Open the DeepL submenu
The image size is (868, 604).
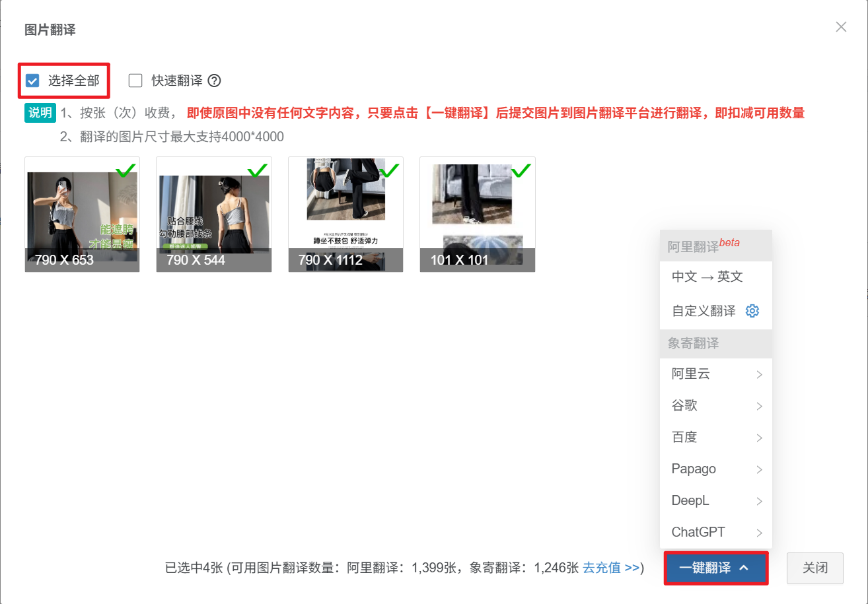[715, 501]
